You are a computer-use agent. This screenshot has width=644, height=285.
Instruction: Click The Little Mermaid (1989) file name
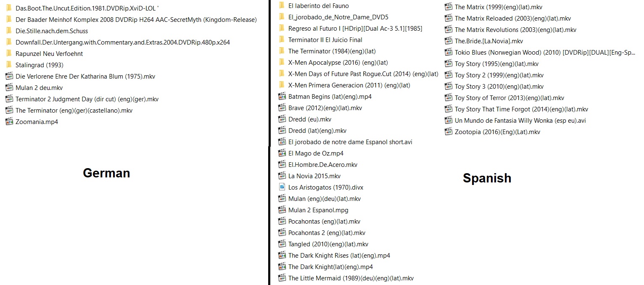[351, 278]
